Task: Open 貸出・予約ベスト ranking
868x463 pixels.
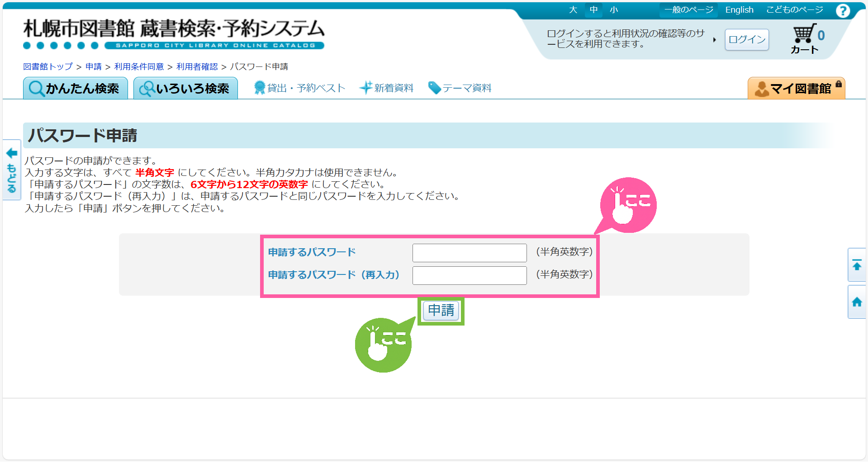Action: tap(300, 88)
